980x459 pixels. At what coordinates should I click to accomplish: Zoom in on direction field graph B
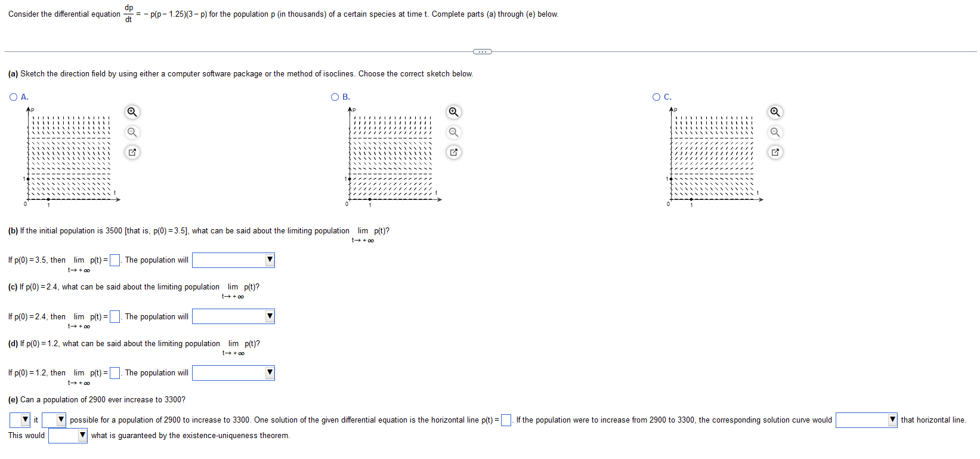(453, 112)
